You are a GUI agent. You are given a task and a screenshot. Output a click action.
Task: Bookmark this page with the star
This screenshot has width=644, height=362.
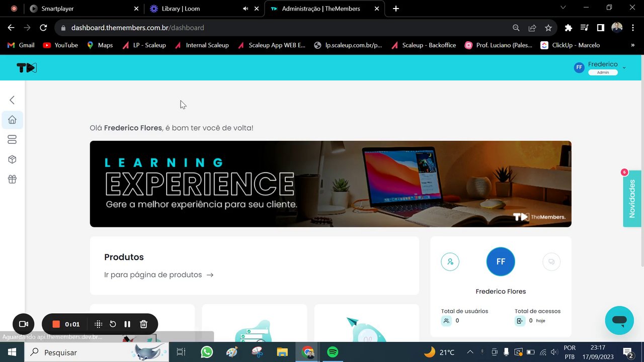tap(548, 28)
